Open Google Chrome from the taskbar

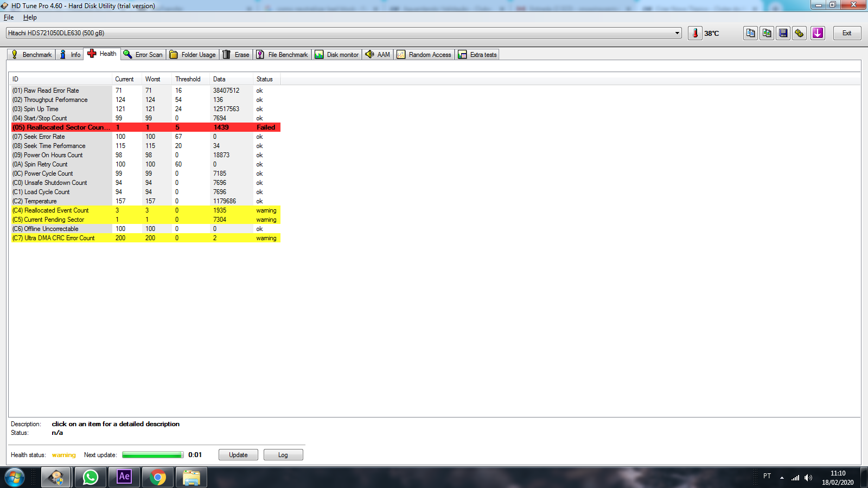coord(158,477)
